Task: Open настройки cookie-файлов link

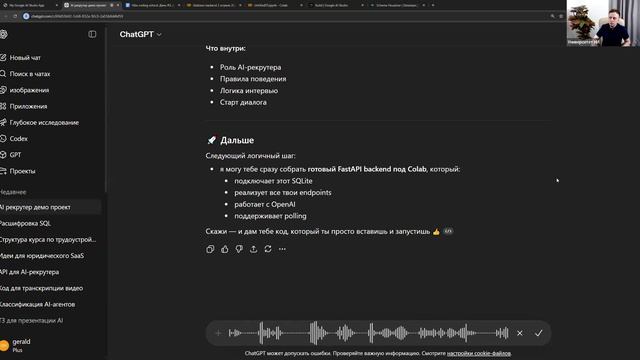Action: [x=479, y=353]
